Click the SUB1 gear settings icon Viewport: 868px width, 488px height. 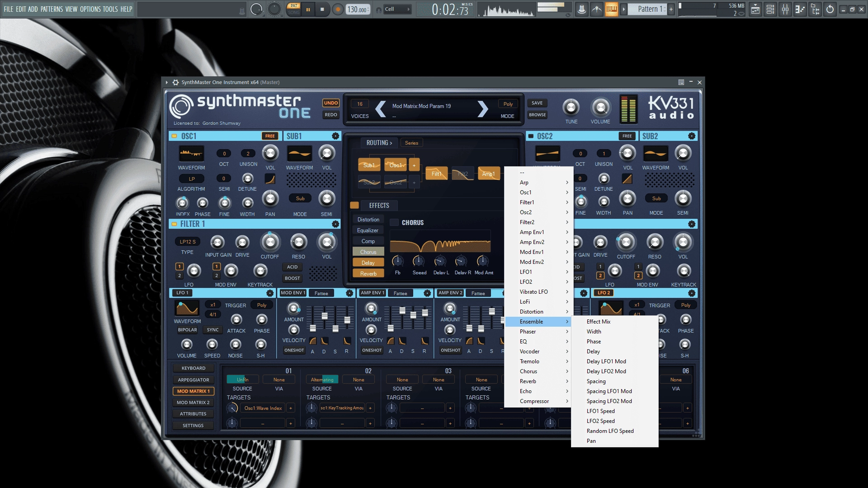(335, 136)
